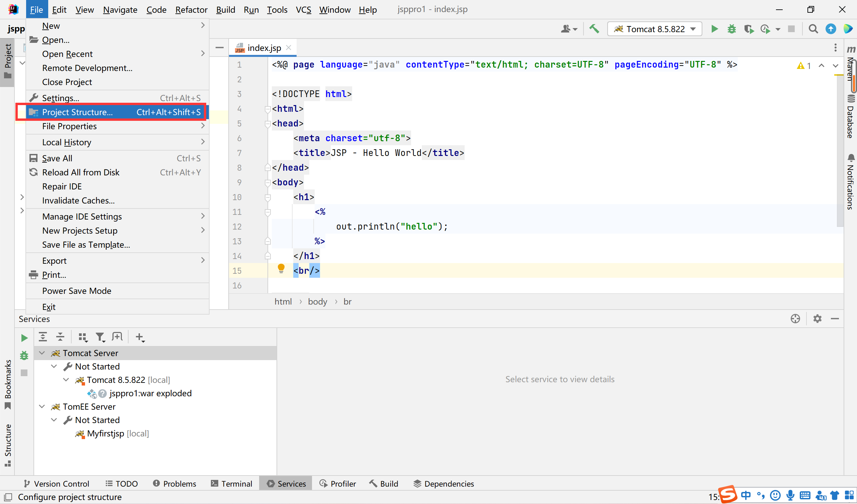Open the Version Control tool window button
The width and height of the screenshot is (857, 504).
pos(57,484)
